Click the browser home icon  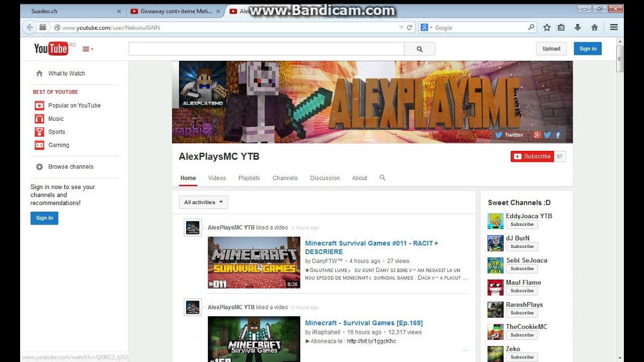(x=594, y=28)
